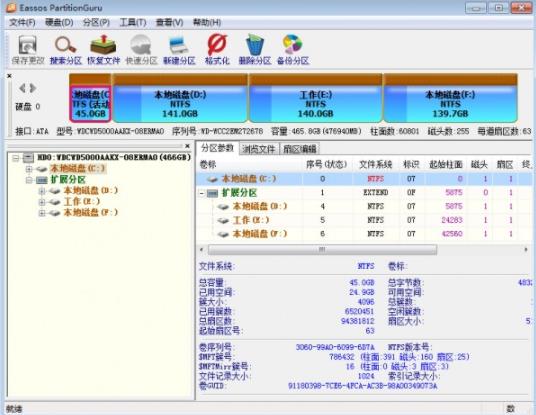Click the table scrollbar left arrow
This screenshot has height=415, width=536.
coord(201,250)
